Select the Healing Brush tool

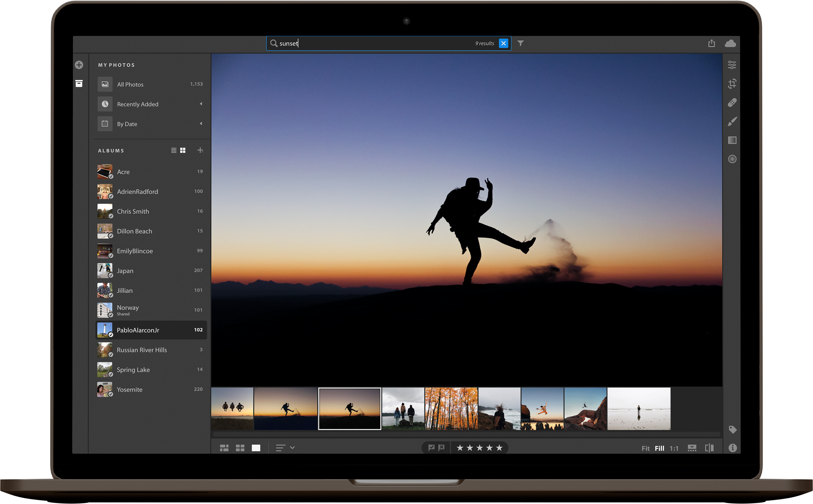(x=732, y=102)
